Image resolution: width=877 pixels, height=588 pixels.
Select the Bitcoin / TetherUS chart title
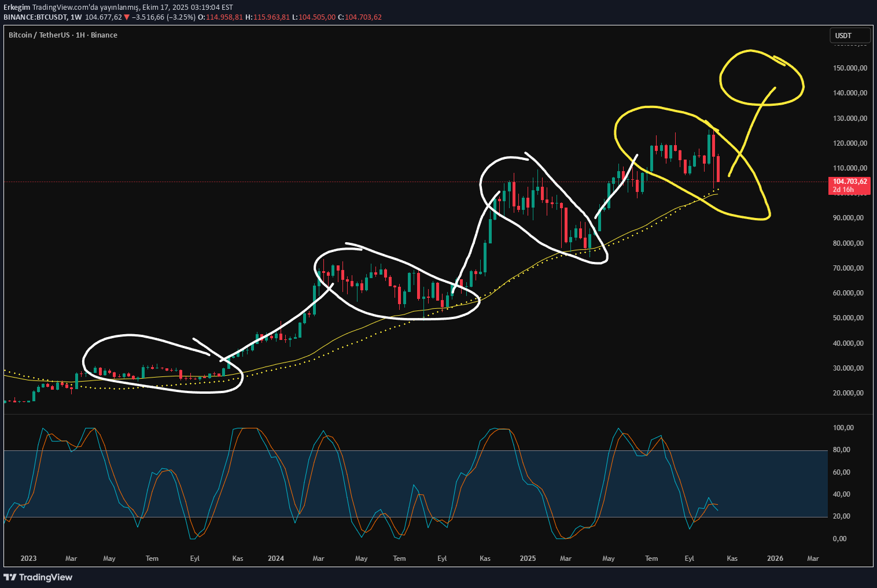click(62, 35)
